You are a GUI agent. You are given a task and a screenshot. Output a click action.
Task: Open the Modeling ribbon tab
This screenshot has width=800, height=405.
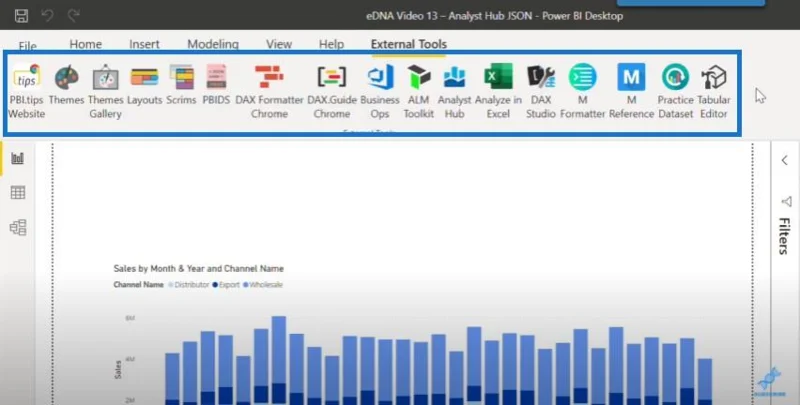[x=213, y=44]
